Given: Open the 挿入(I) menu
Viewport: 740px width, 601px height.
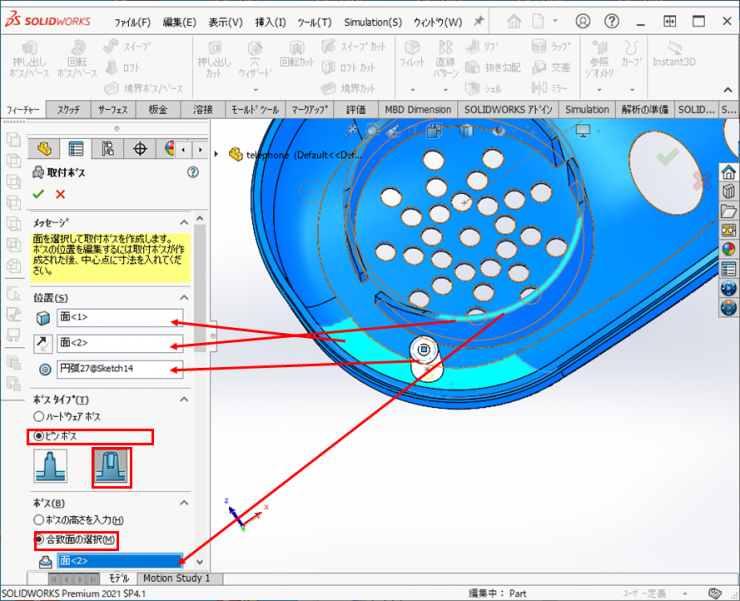Looking at the screenshot, I should 270,22.
